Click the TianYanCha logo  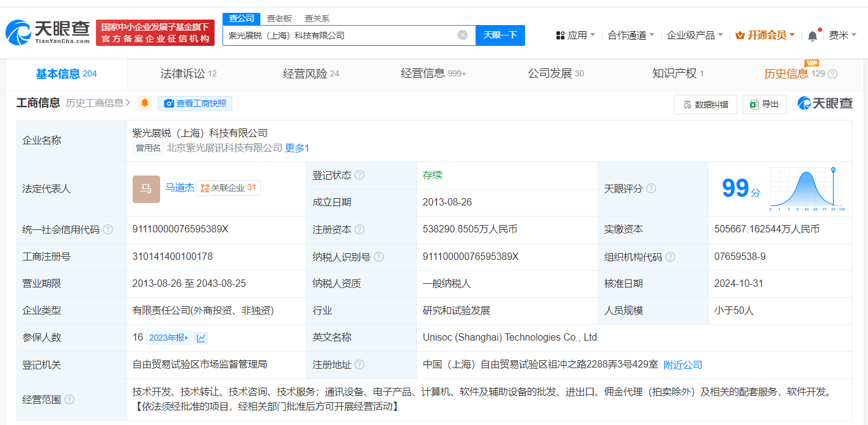48,32
